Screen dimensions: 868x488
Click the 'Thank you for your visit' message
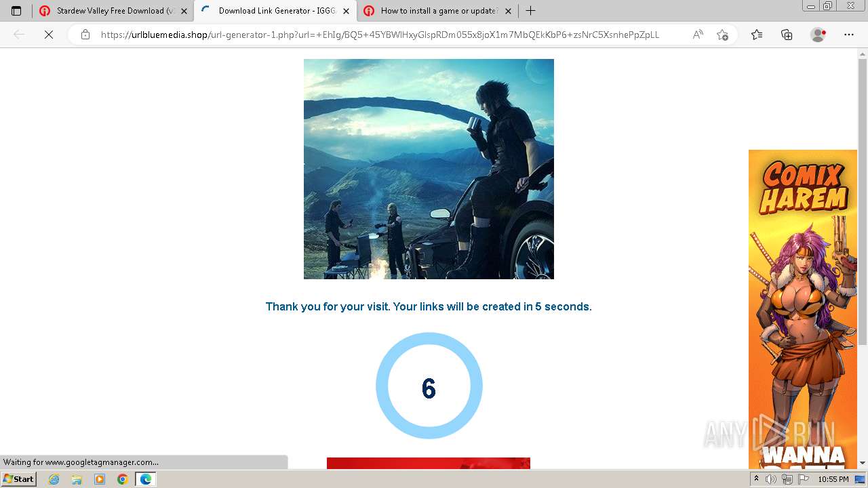point(429,306)
